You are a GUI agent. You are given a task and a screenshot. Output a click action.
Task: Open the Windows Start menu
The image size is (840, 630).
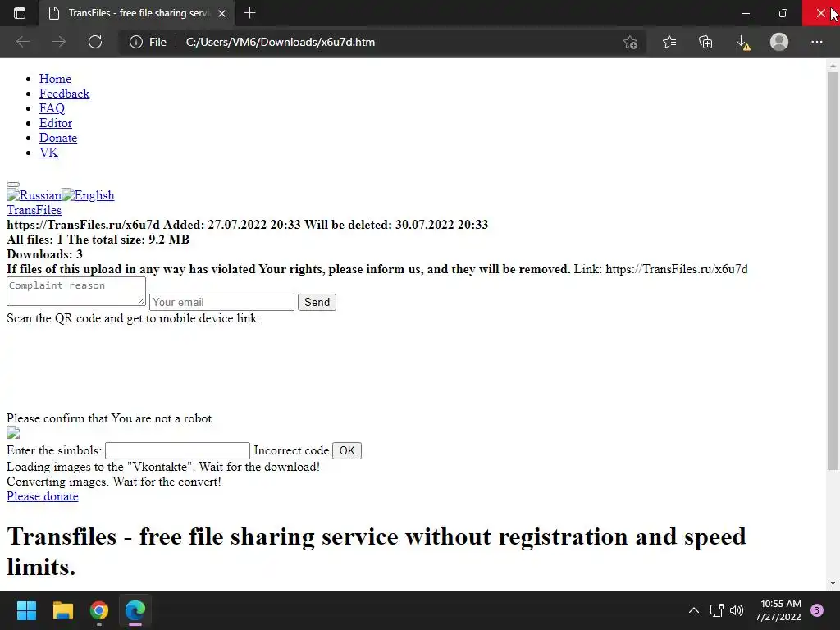(x=26, y=610)
